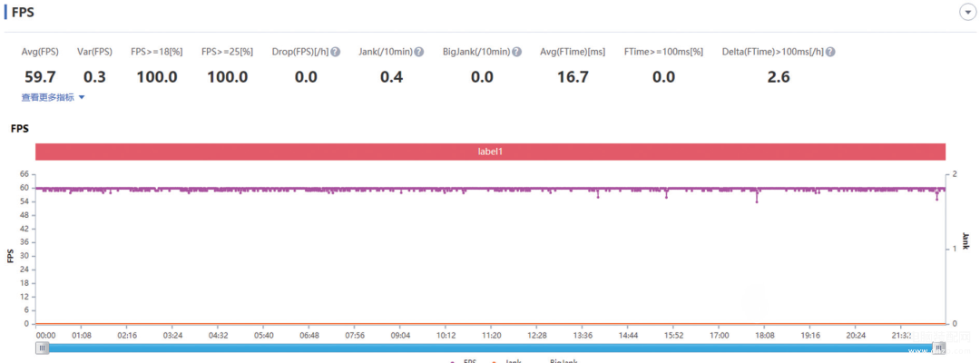This screenshot has height=363, width=980.
Task: Click the blue arrow beside 查看更多指标
Action: 82,97
